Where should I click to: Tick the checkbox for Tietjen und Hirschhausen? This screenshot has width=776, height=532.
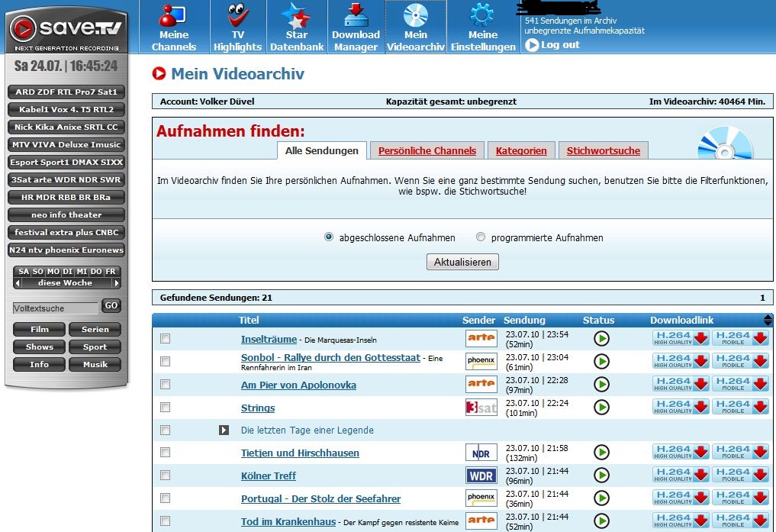166,453
